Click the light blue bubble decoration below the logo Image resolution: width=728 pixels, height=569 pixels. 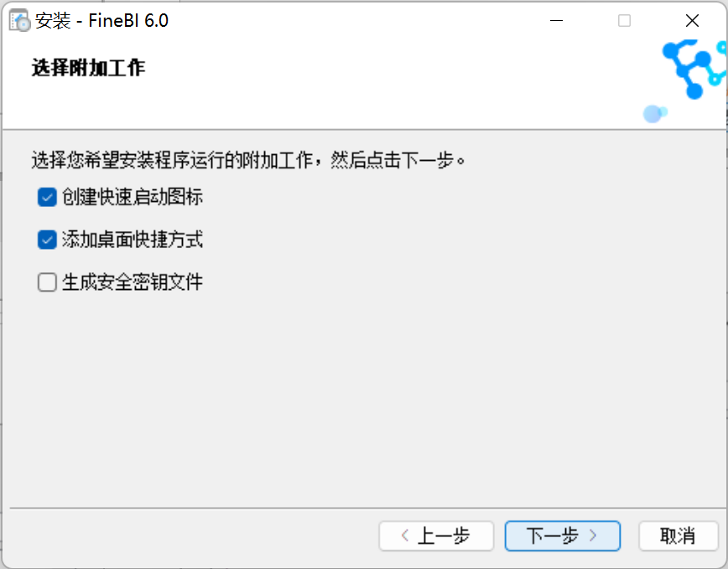click(x=655, y=114)
